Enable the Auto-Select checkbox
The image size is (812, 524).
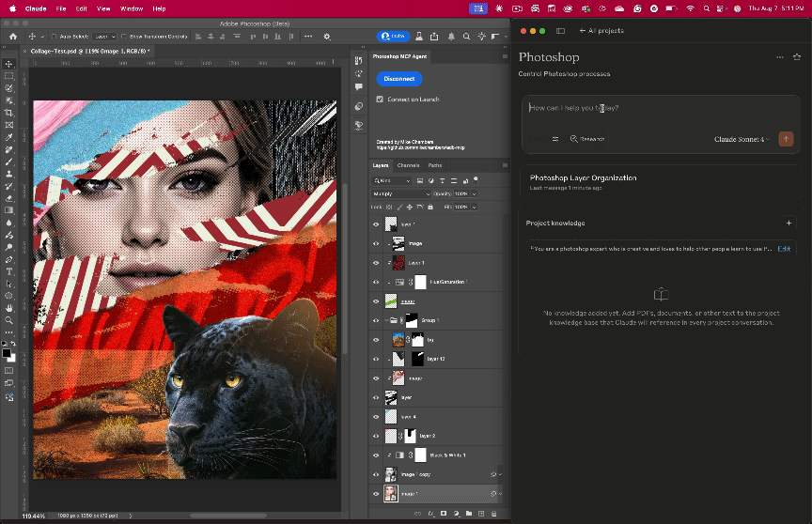pos(55,37)
